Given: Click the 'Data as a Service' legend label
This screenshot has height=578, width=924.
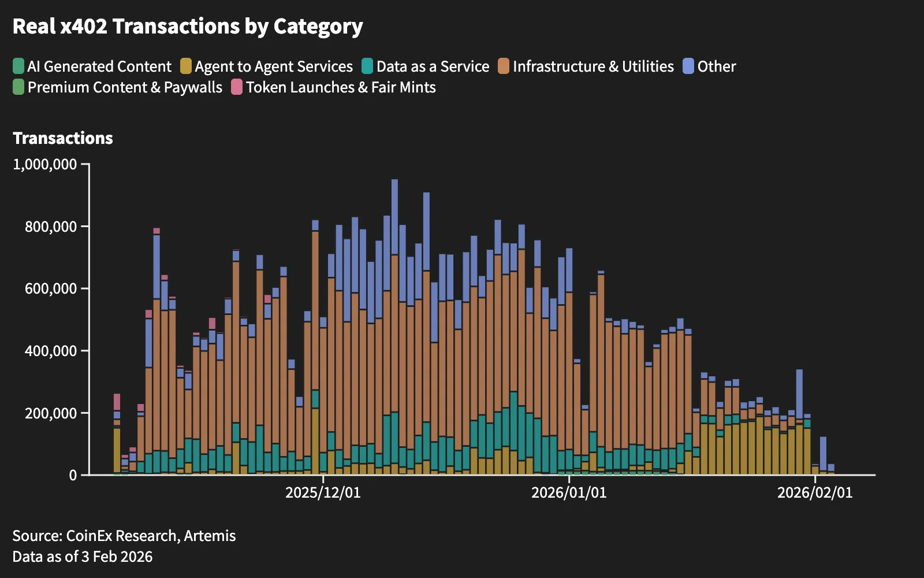Looking at the screenshot, I should (433, 66).
